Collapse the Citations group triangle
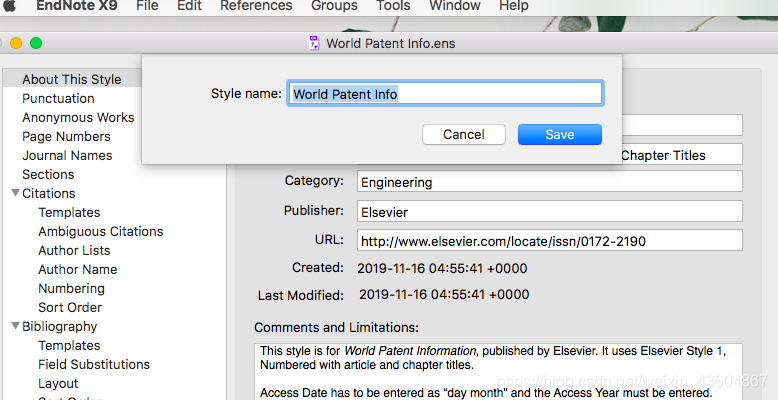This screenshot has height=400, width=778. [15, 193]
